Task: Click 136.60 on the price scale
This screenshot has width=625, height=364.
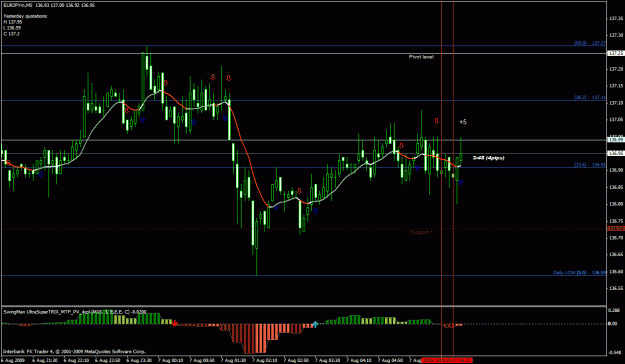Action: tap(616, 271)
